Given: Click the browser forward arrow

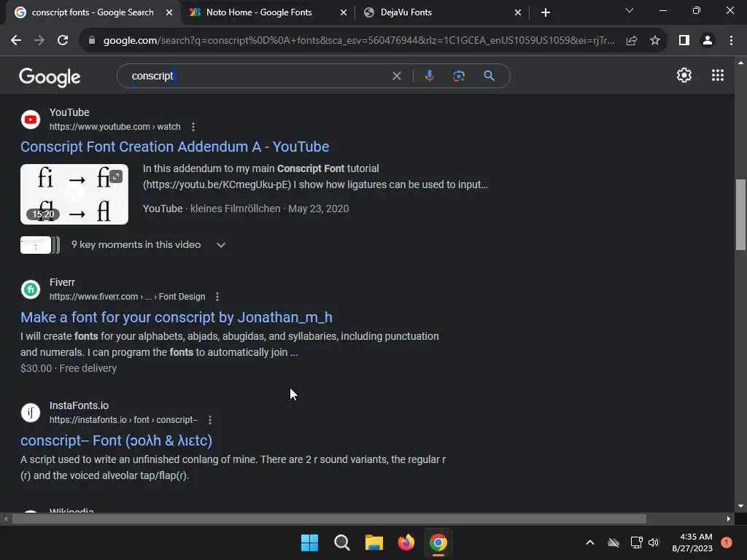Looking at the screenshot, I should [x=39, y=41].
